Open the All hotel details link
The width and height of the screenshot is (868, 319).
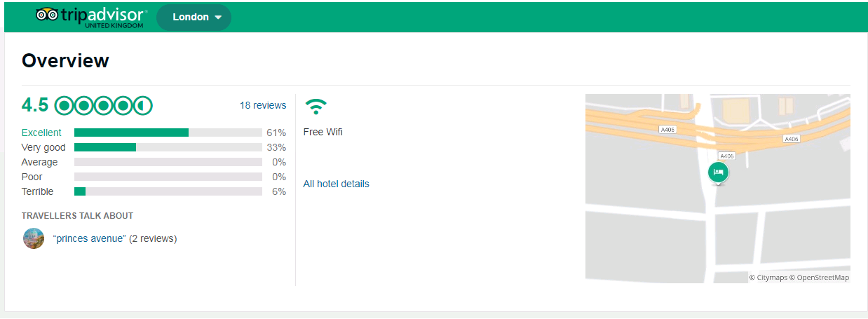click(336, 184)
